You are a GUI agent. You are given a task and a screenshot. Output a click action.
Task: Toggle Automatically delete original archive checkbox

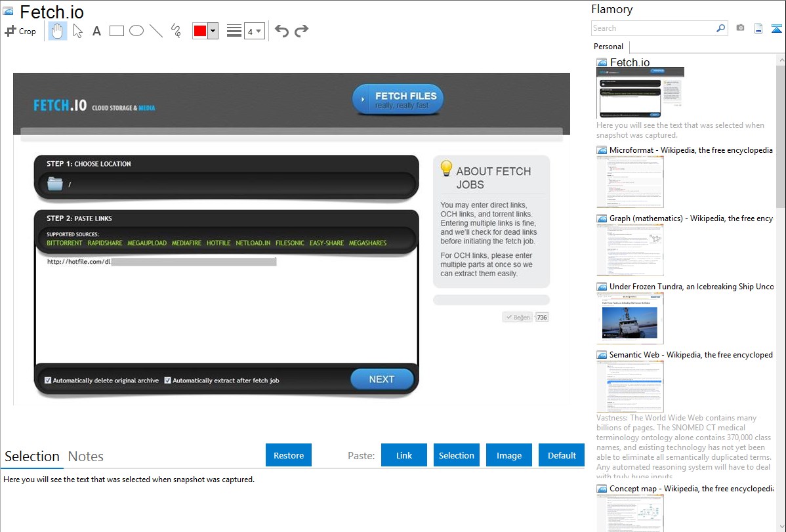coord(48,380)
